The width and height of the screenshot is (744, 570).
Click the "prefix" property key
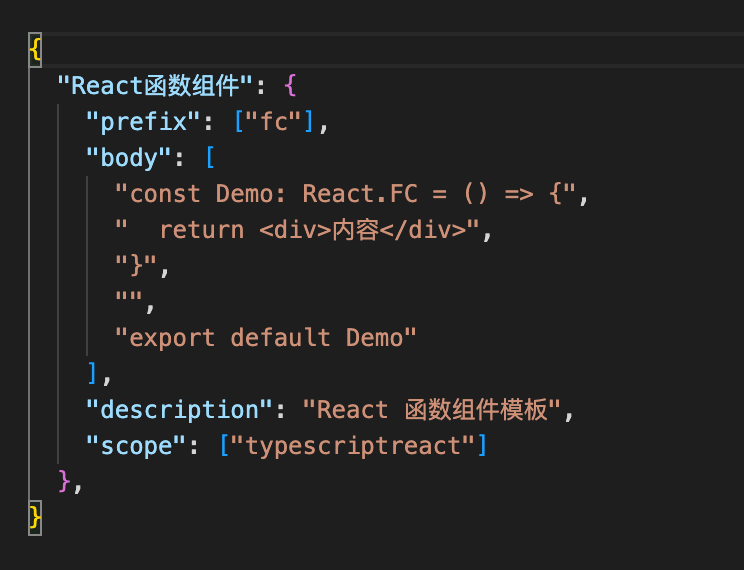(x=137, y=122)
